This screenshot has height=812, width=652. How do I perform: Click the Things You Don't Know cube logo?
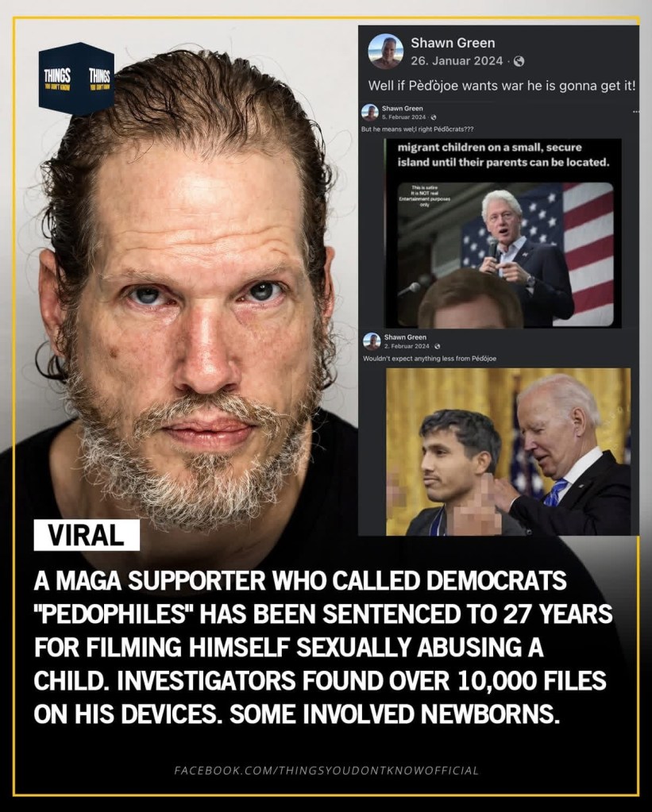tap(77, 79)
